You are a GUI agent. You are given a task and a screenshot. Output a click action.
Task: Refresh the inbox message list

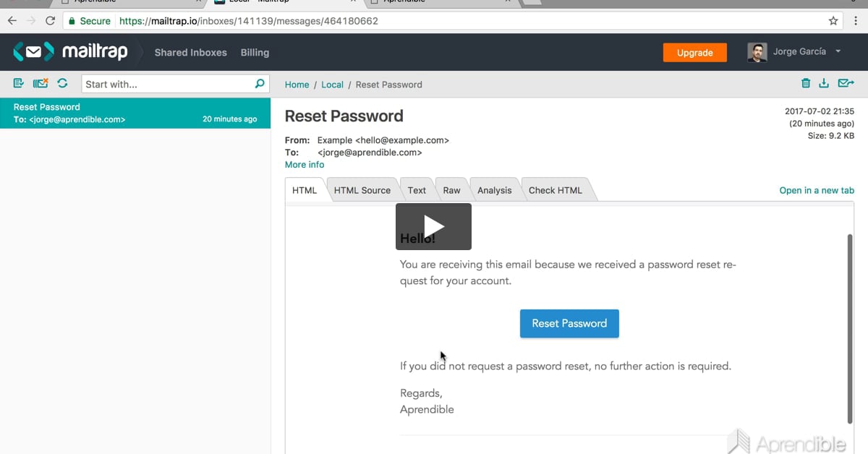[x=62, y=84]
